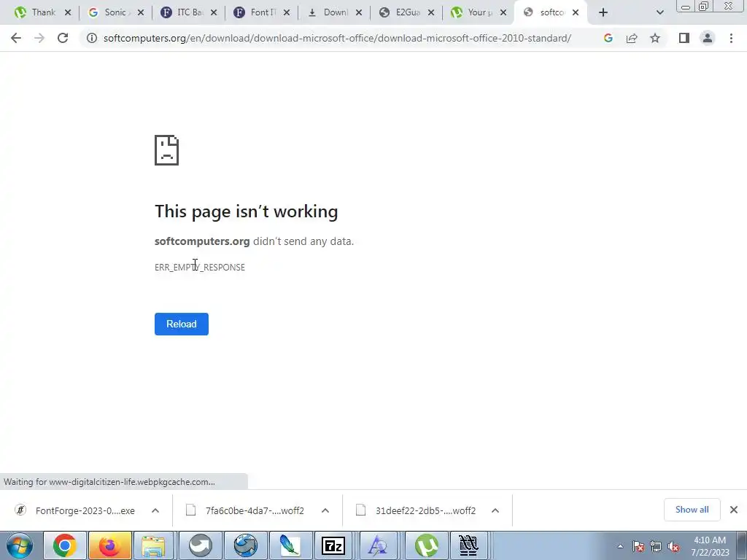Open Chrome from the taskbar
This screenshot has width=747, height=560.
[64, 545]
